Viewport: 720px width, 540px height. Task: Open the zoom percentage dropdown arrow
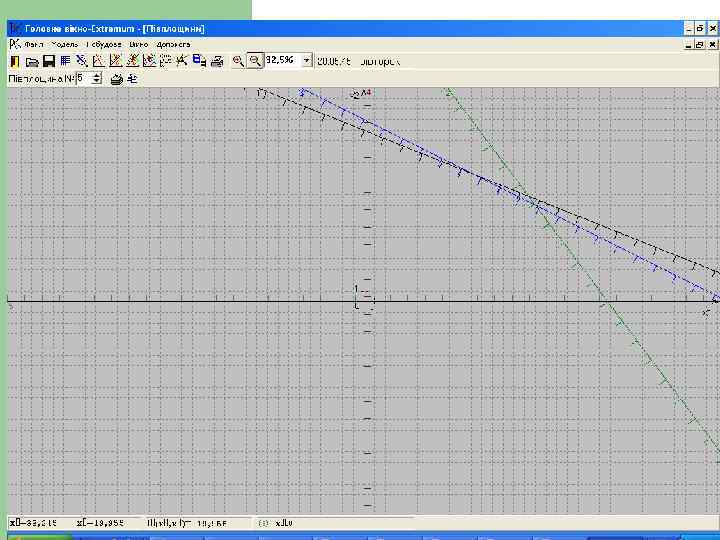click(307, 61)
